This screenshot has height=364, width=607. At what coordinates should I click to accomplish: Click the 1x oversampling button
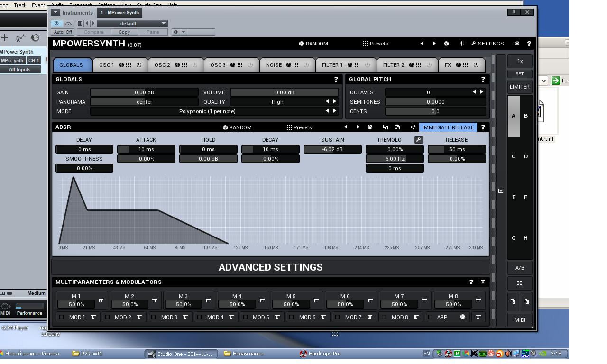click(x=520, y=61)
